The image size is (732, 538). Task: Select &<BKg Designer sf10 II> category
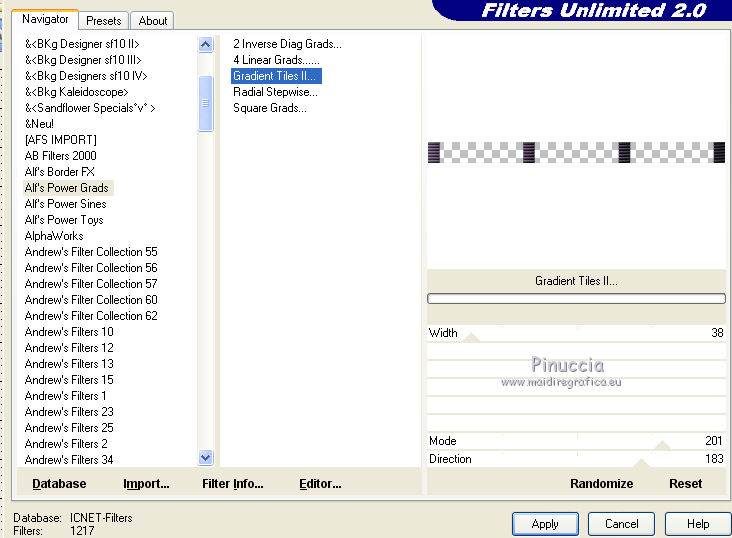coord(82,44)
